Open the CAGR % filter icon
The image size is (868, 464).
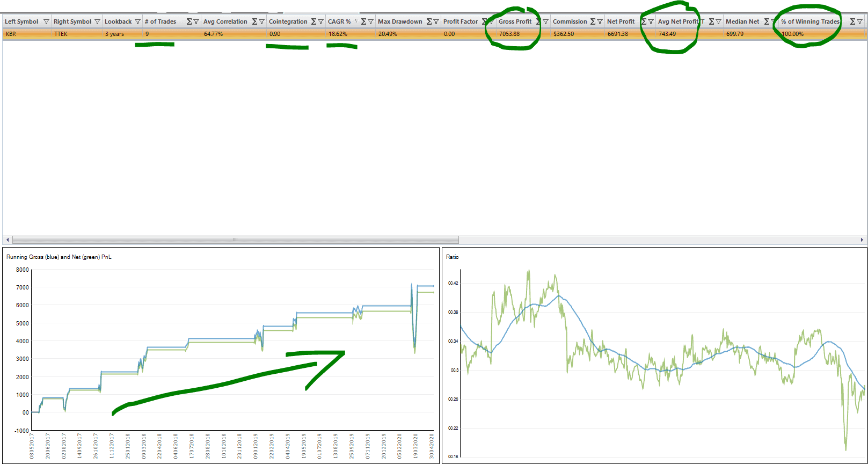370,21
